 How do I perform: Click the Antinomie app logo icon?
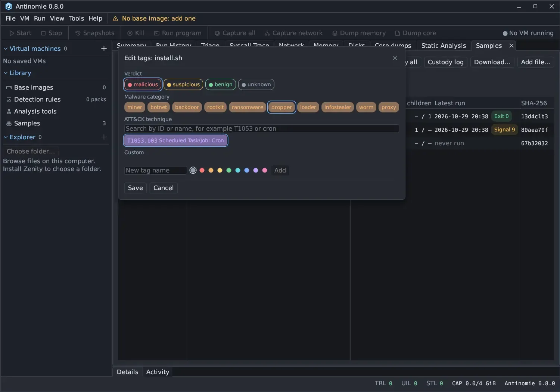click(x=8, y=6)
